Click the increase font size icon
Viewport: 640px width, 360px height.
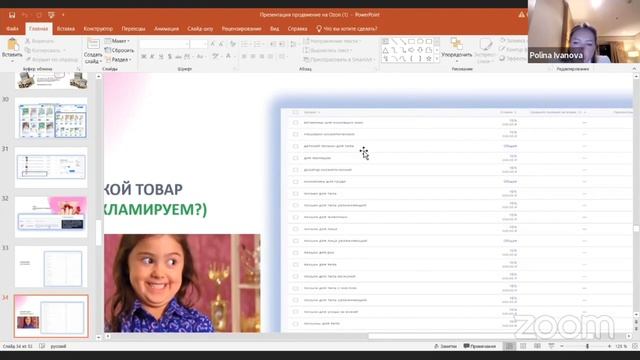(x=212, y=44)
